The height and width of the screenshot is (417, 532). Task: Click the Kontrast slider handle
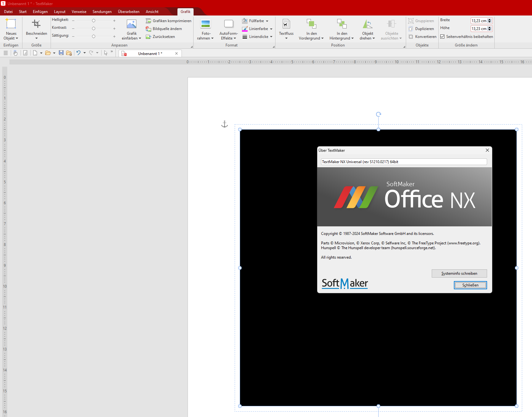(x=94, y=28)
